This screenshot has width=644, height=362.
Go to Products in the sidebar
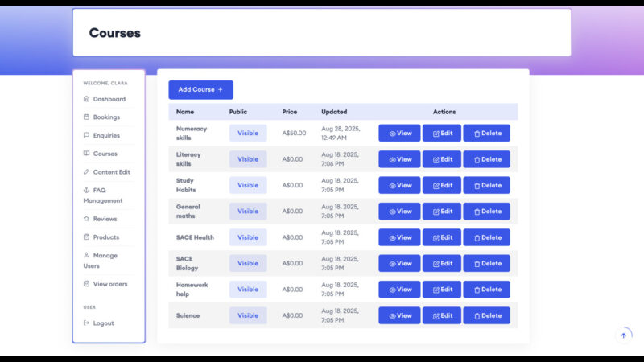(101, 237)
